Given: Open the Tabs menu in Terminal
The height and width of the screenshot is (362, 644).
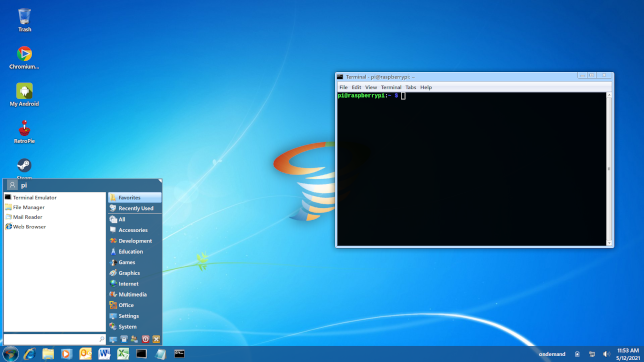Looking at the screenshot, I should tap(411, 87).
